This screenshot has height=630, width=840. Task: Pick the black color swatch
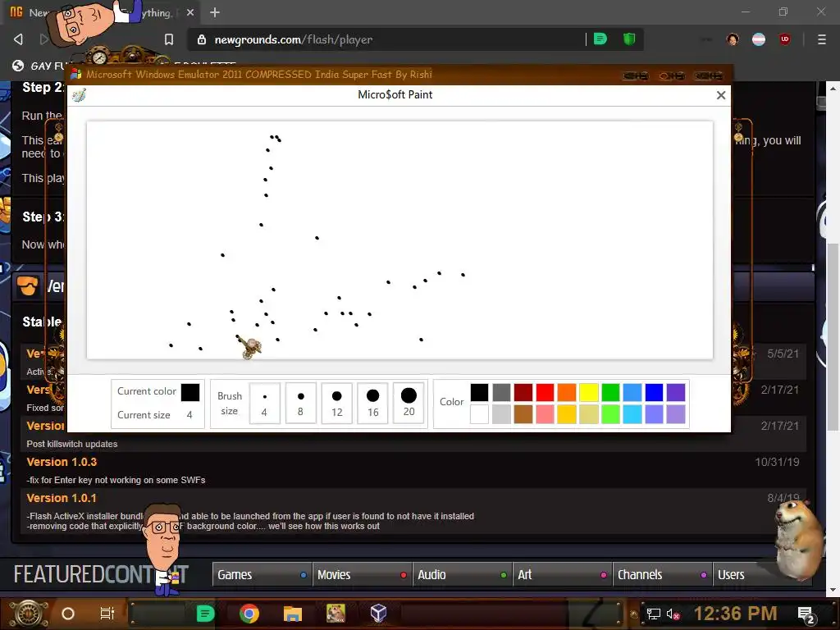click(x=479, y=392)
